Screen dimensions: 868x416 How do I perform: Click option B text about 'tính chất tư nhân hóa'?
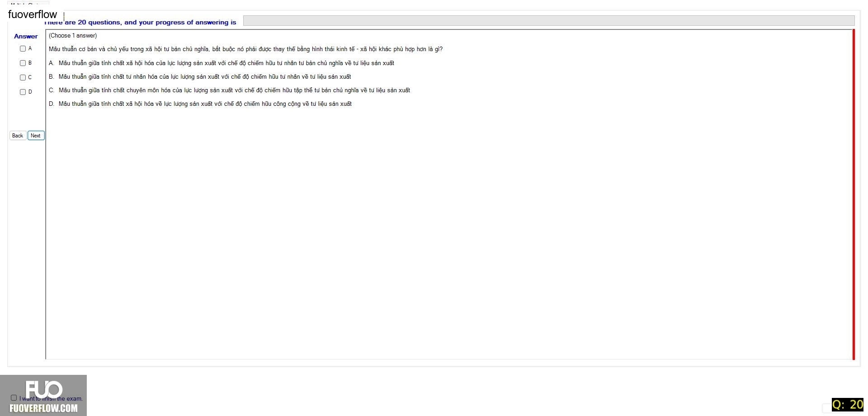[x=200, y=77]
